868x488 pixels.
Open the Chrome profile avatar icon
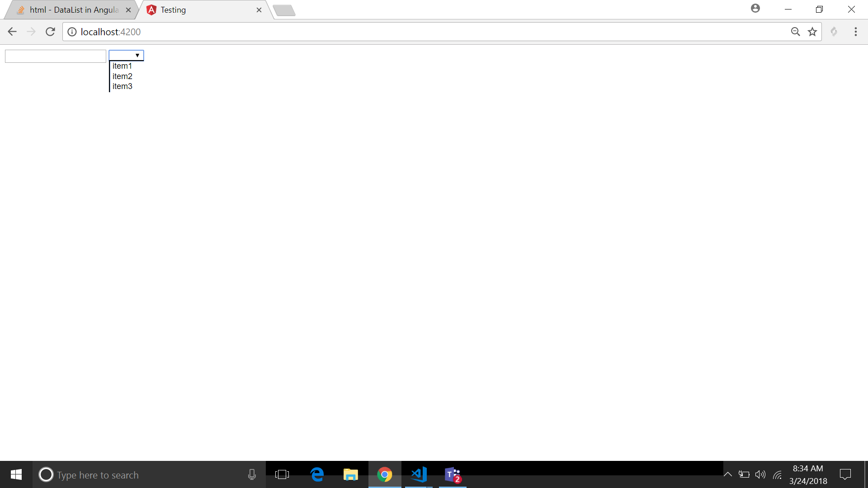point(755,9)
